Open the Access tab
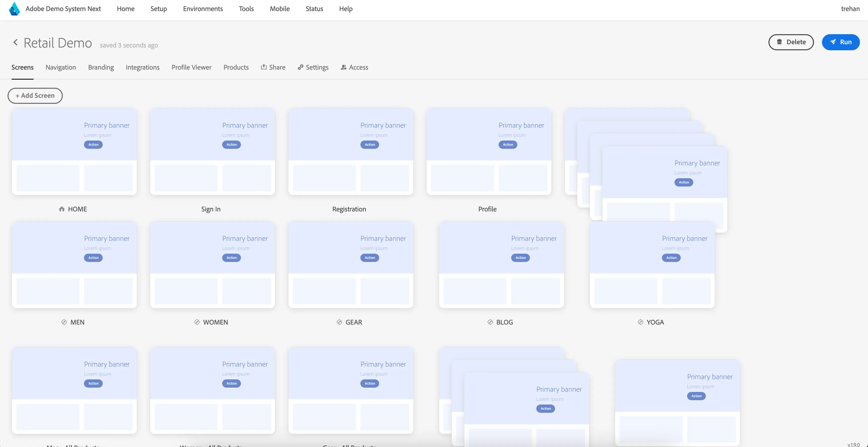The image size is (868, 447). click(x=355, y=67)
